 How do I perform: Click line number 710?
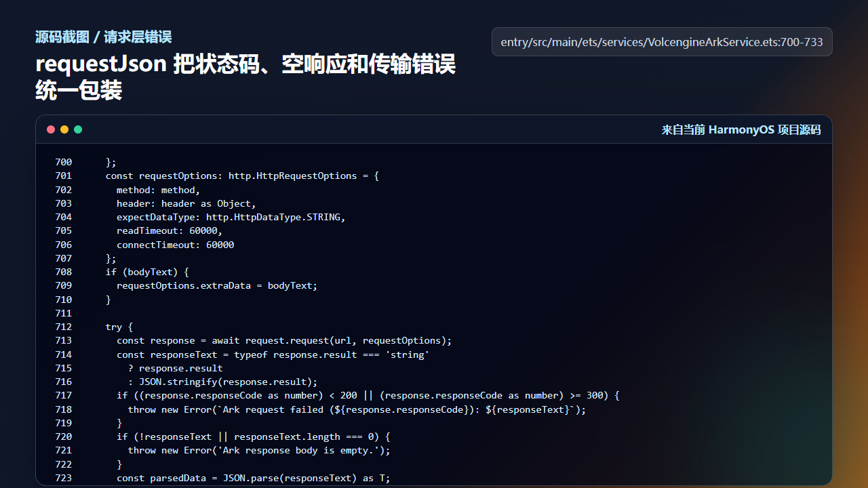(x=64, y=300)
